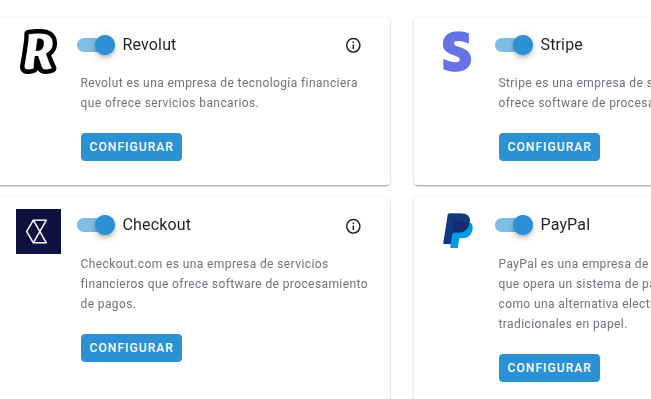Click Configurar in the PayPal card
Screen dimensions: 651x399
[x=549, y=368]
